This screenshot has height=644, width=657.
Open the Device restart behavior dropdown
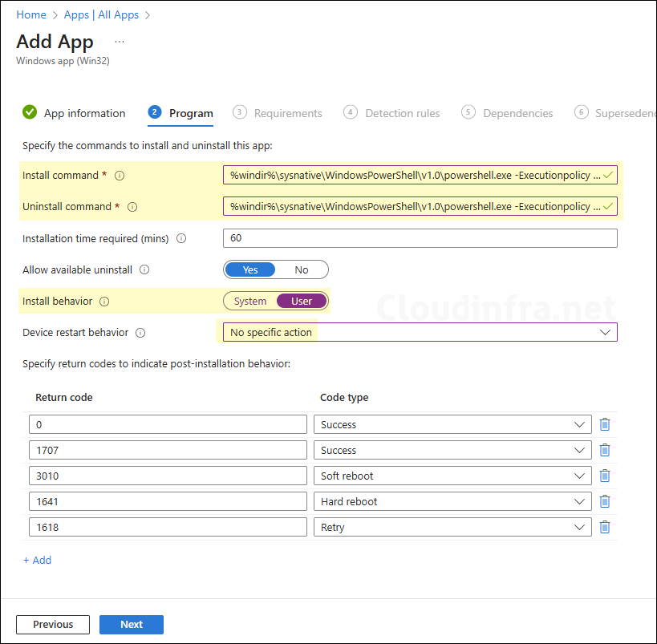606,332
